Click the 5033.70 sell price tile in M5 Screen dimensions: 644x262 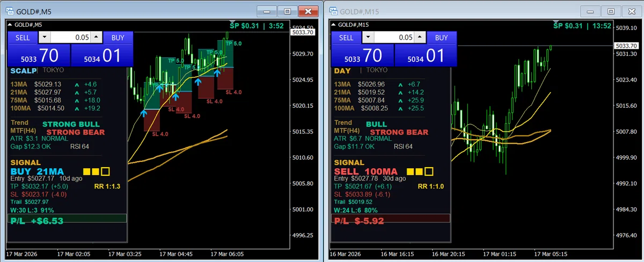point(39,55)
